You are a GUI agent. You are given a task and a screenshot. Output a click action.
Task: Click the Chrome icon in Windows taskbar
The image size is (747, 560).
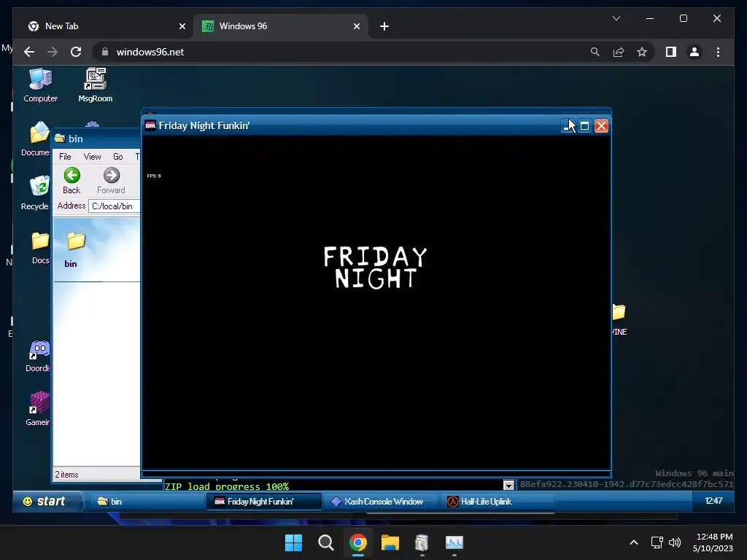(x=357, y=542)
